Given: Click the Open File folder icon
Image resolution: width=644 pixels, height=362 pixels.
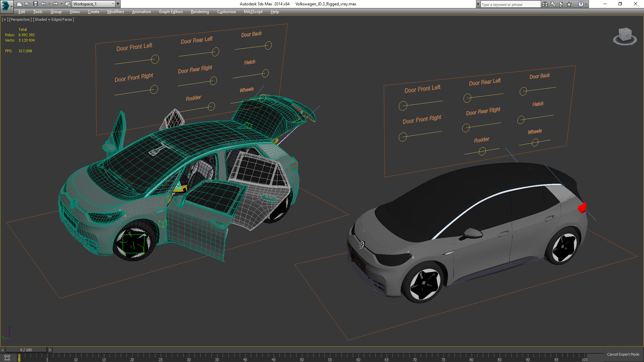Looking at the screenshot, I should tap(27, 4).
